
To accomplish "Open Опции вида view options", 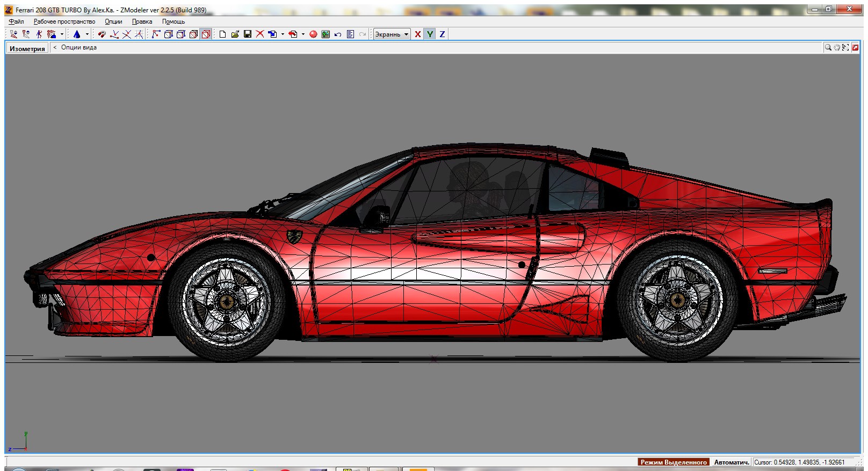I will pos(79,47).
